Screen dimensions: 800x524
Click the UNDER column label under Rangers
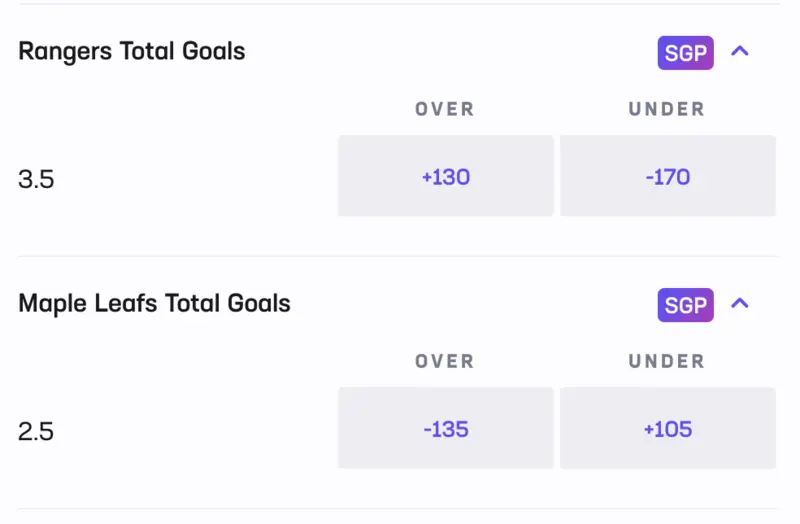tap(667, 109)
